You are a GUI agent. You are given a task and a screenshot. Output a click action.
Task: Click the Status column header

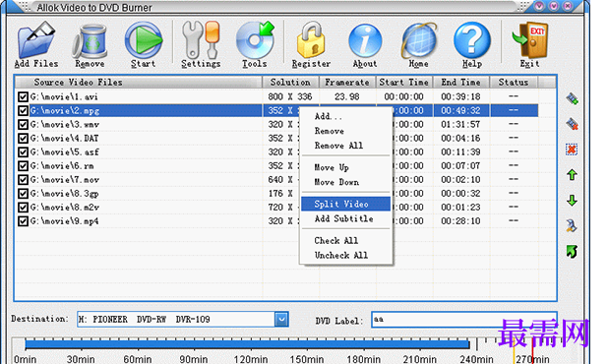(514, 83)
